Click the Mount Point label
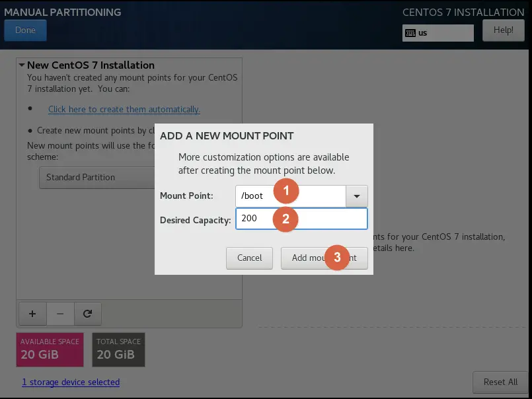The image size is (532, 399). [186, 196]
